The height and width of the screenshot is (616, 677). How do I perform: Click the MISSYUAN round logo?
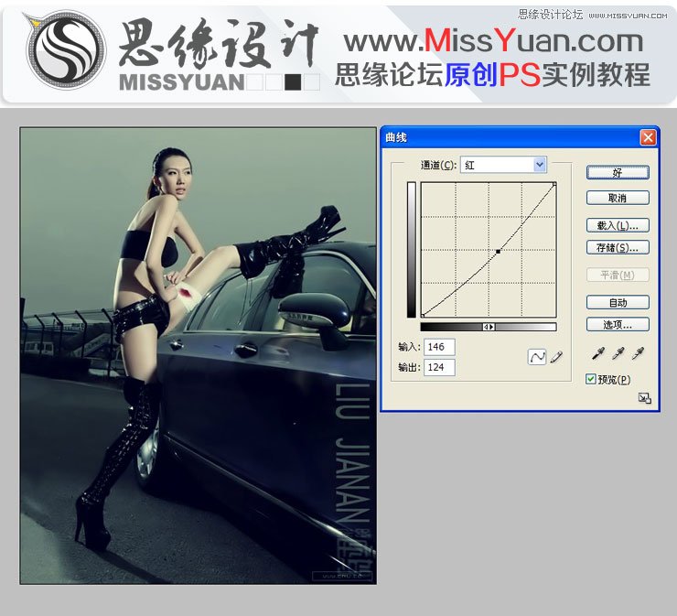(x=66, y=49)
